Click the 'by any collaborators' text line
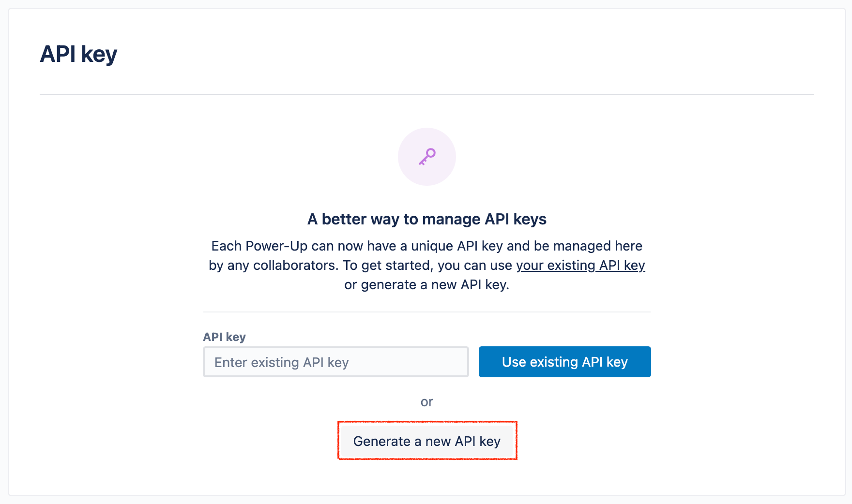 pyautogui.click(x=427, y=266)
